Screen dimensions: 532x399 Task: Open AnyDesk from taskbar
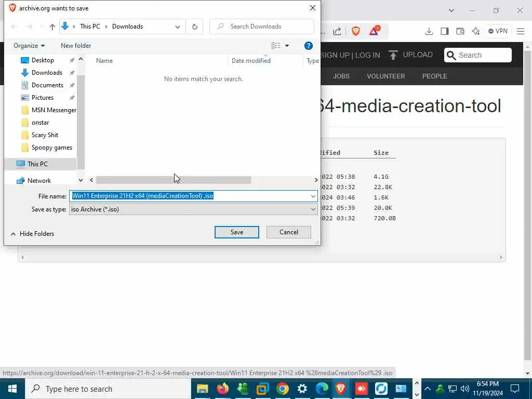[361, 389]
